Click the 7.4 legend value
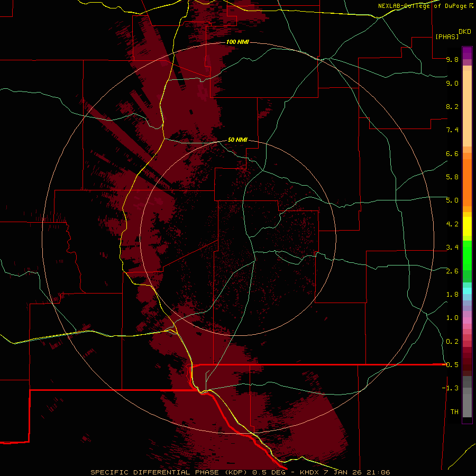Viewport: 476px width, 476px height. [452, 130]
